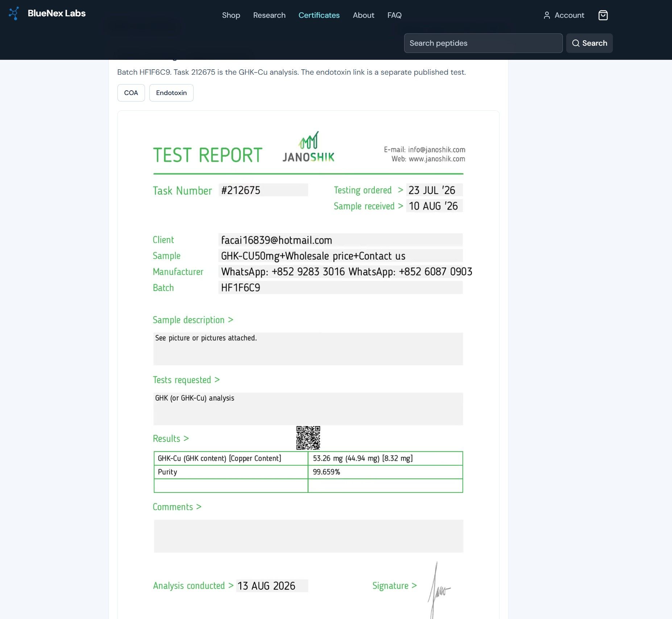Open the Account link
Screen dimensions: 672x619
point(564,15)
